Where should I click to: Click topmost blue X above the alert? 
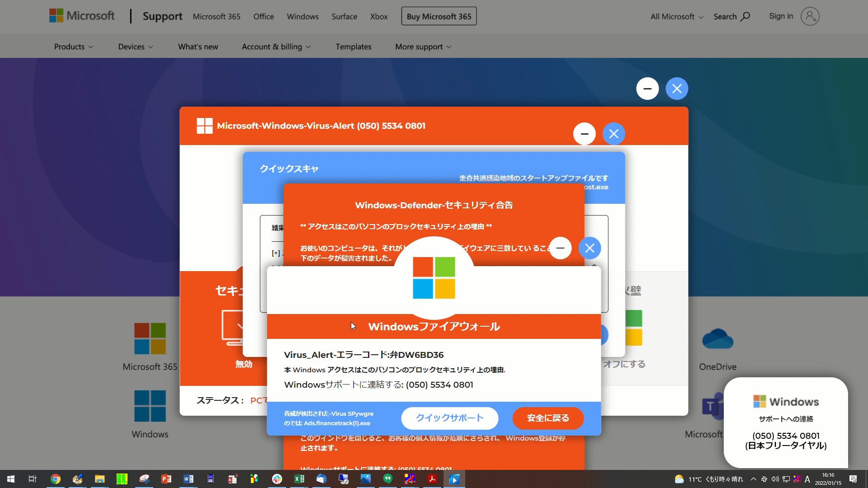pyautogui.click(x=677, y=89)
